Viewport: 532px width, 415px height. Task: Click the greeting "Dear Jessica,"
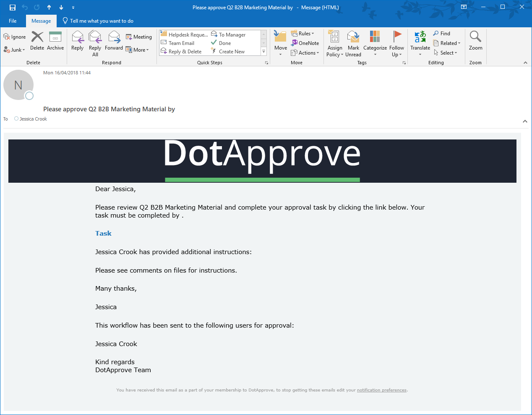115,189
